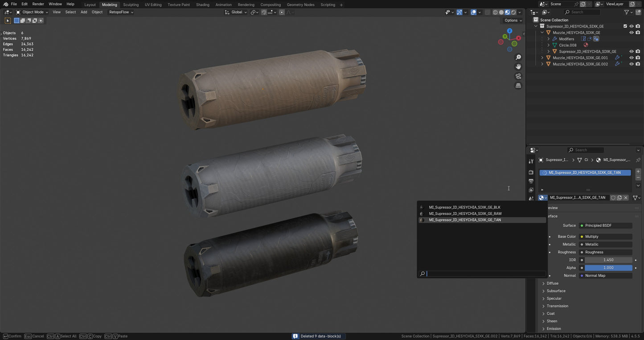Viewport: 644px width, 340px height.
Task: Switch to orthographic/perspective grid icon
Action: pyautogui.click(x=518, y=86)
